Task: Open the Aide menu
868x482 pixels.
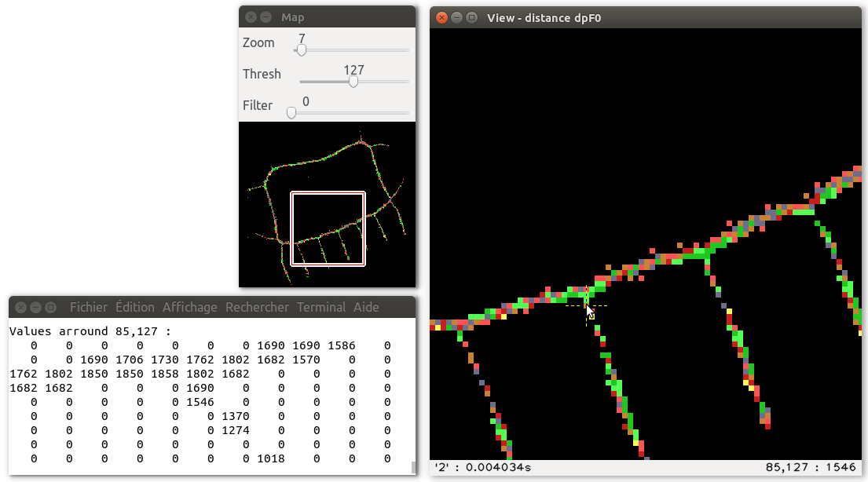Action: [x=366, y=307]
